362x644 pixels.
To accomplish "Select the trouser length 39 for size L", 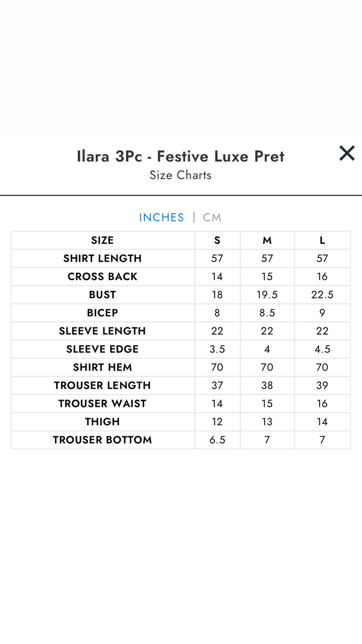I will [322, 385].
